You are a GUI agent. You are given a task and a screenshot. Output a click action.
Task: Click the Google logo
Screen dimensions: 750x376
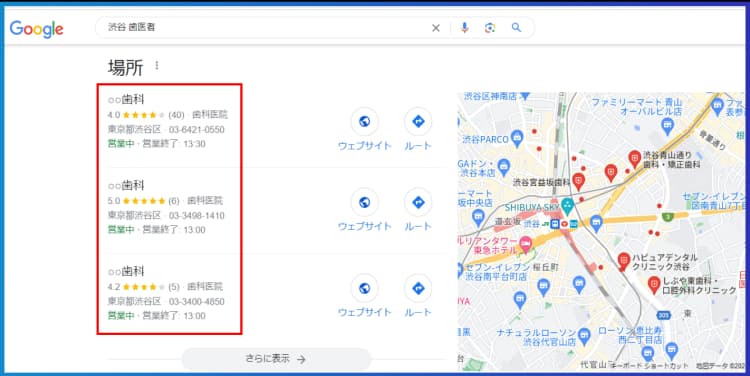point(36,29)
